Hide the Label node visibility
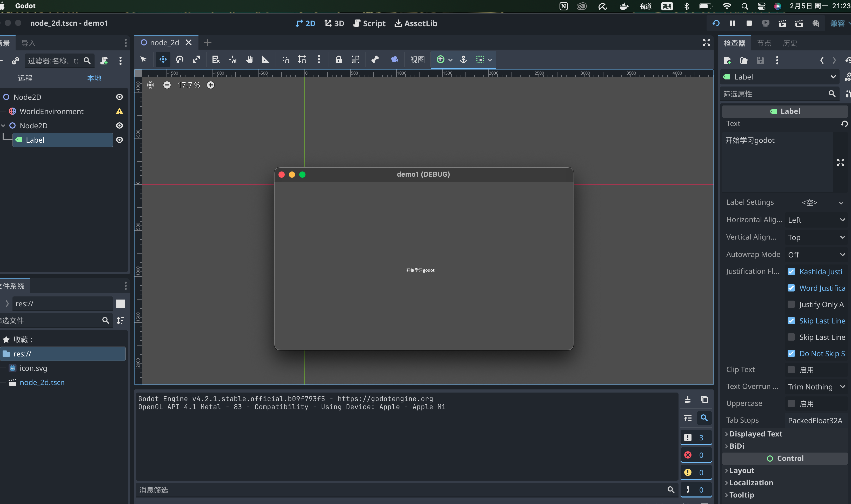This screenshot has width=851, height=504. coord(119,140)
